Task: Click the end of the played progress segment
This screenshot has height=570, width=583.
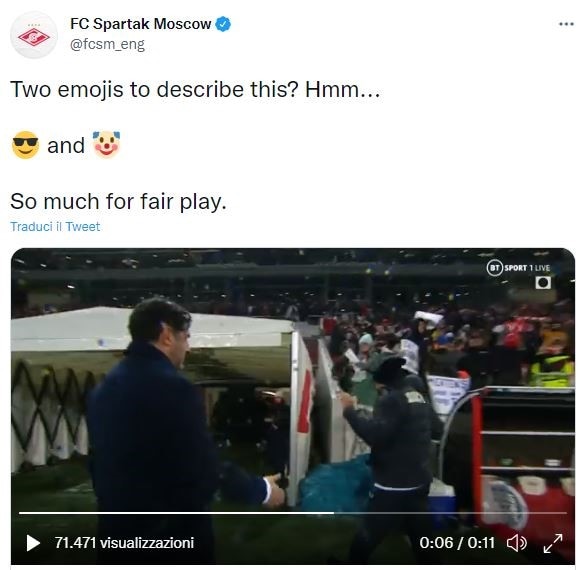Action: click(x=334, y=513)
